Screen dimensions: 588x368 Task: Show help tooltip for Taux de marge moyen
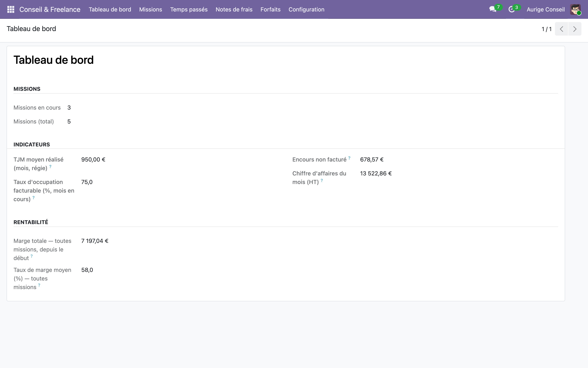click(x=39, y=285)
